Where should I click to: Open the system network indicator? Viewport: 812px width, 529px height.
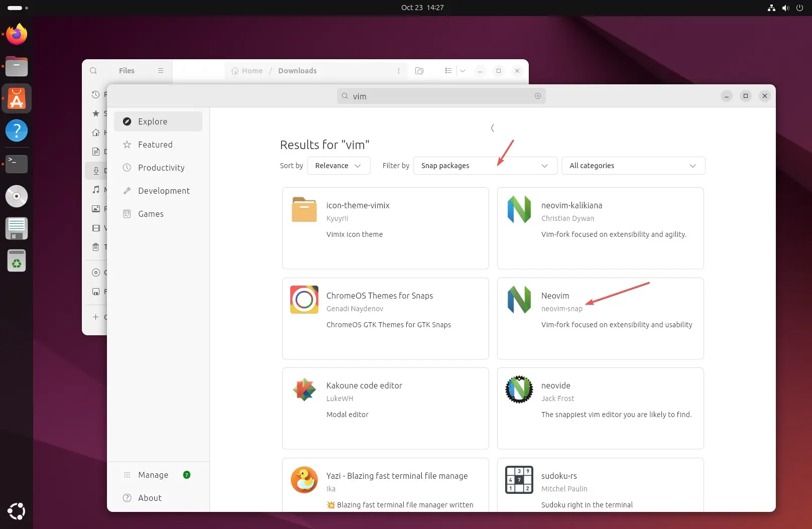pos(771,8)
